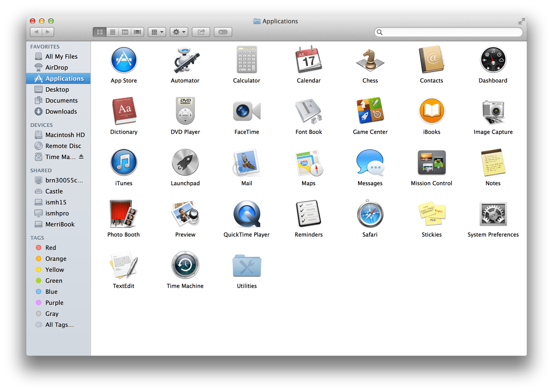Open the Automator app icon
This screenshot has height=392, width=553.
[x=185, y=60]
